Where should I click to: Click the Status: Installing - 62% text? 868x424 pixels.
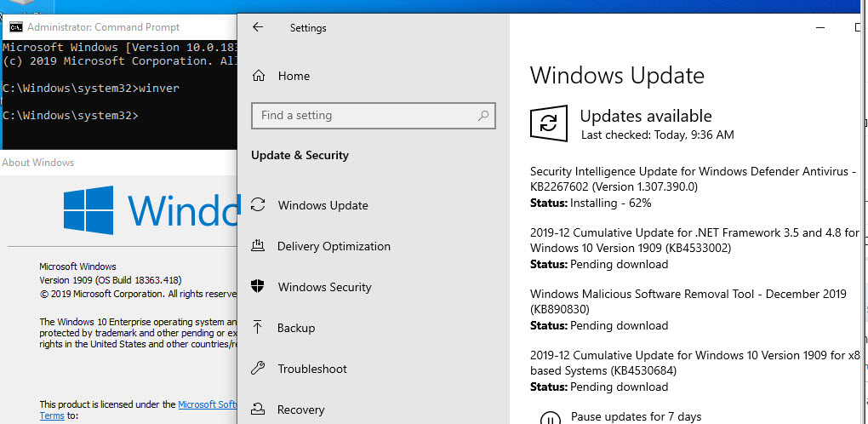click(x=591, y=203)
